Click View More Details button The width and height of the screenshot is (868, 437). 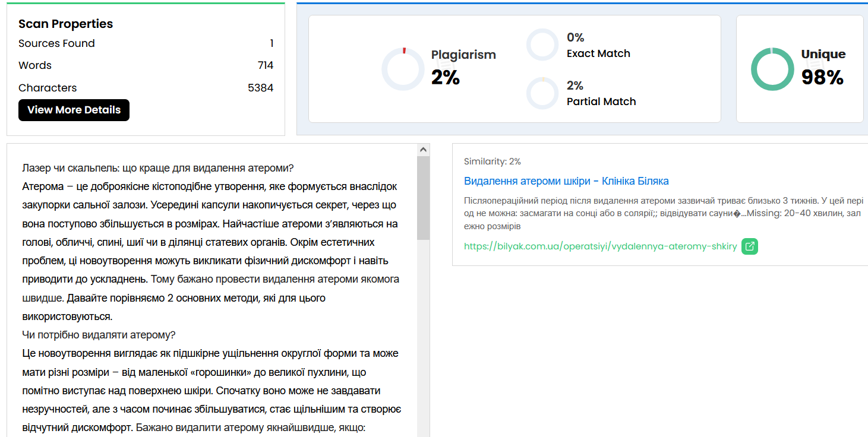coord(74,110)
